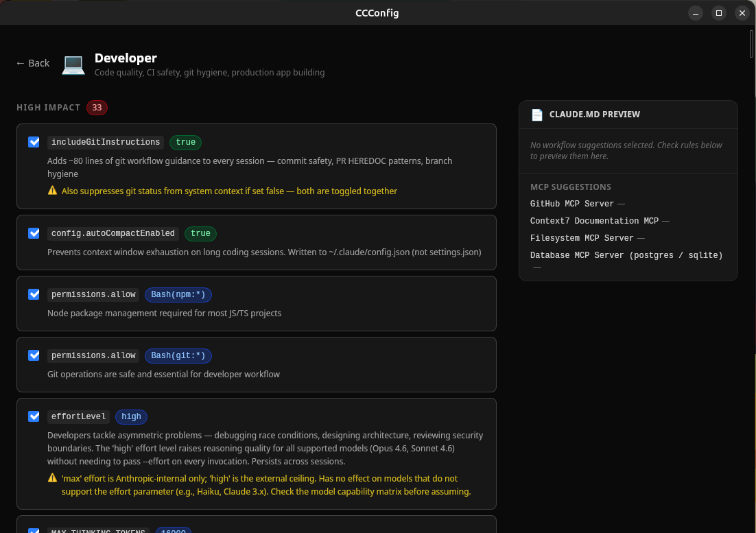Click the HIGH IMPACT section heading
The width and height of the screenshot is (756, 533).
pos(48,108)
